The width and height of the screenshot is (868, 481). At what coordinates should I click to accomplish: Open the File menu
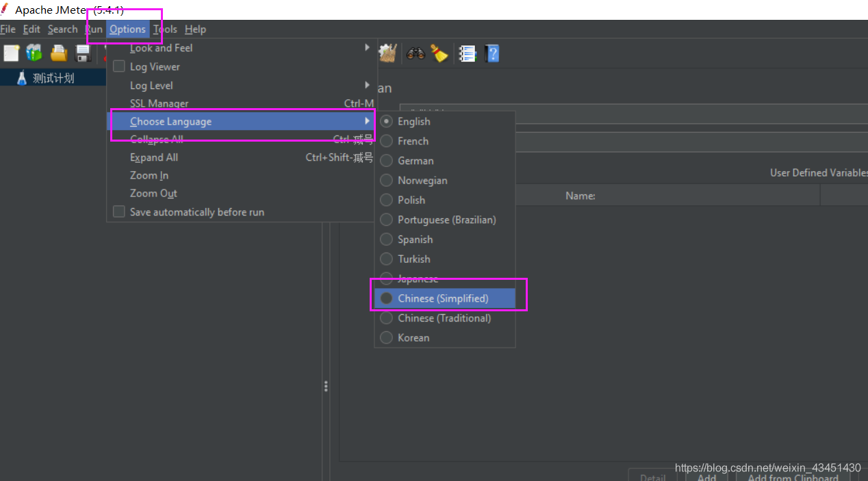[x=8, y=29]
